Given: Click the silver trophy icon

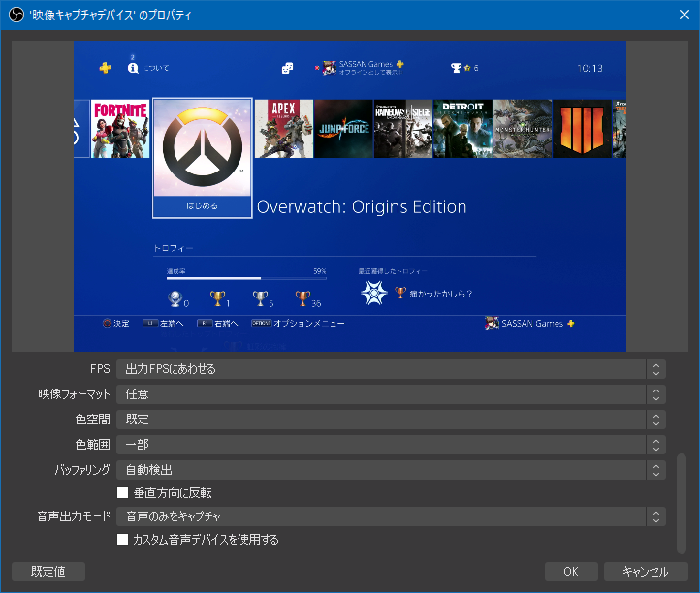Looking at the screenshot, I should 260,298.
